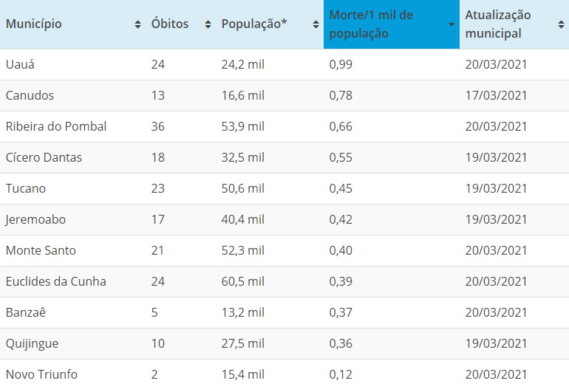
Task: Select the Uauá municipality cell
Action: [x=20, y=64]
